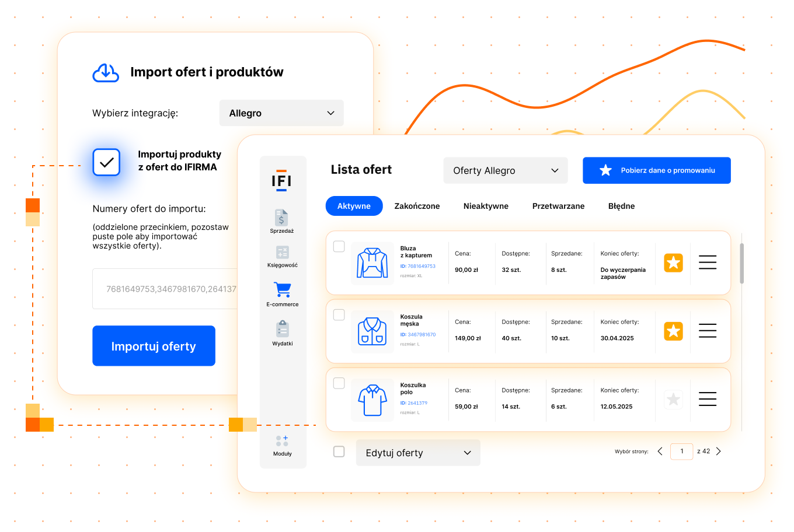Go to next page arrow

click(x=719, y=452)
